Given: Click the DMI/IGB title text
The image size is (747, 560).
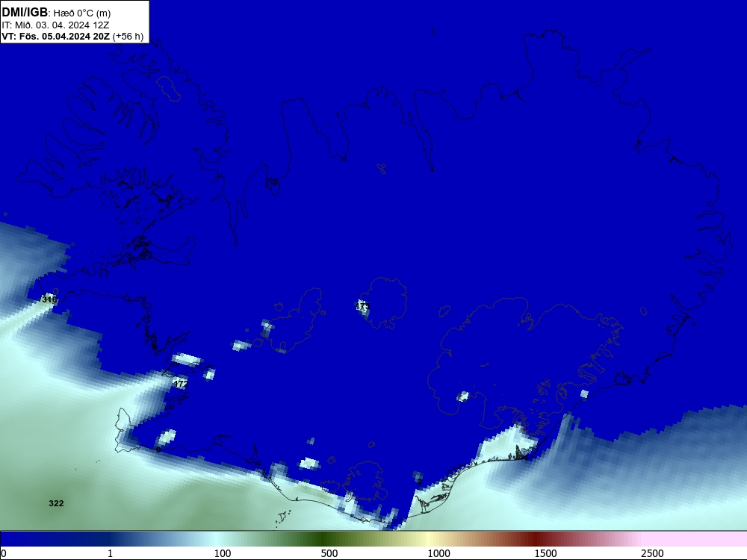Looking at the screenshot, I should (25, 13).
